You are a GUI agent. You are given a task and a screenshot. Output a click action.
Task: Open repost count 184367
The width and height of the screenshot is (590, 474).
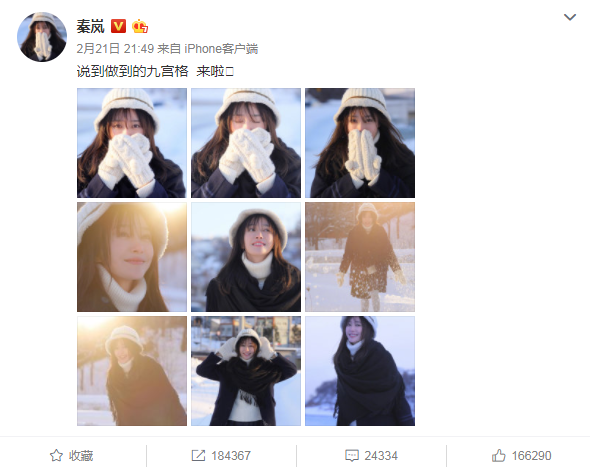coord(231,456)
